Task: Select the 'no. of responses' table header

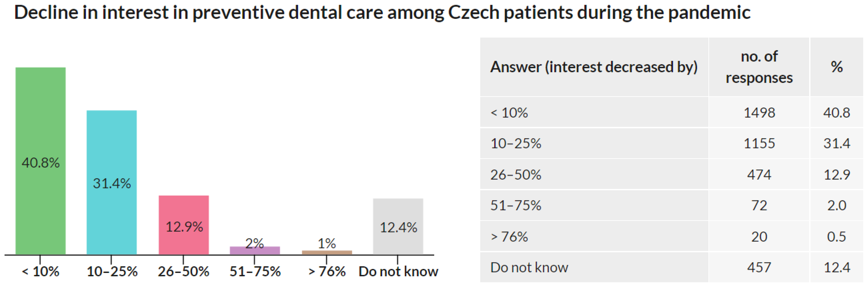Action: coord(759,67)
